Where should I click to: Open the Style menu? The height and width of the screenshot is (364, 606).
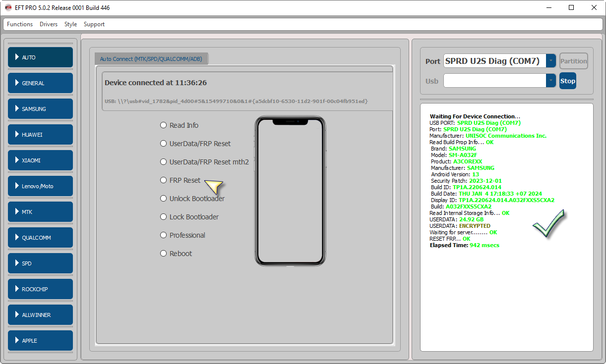[x=70, y=24]
